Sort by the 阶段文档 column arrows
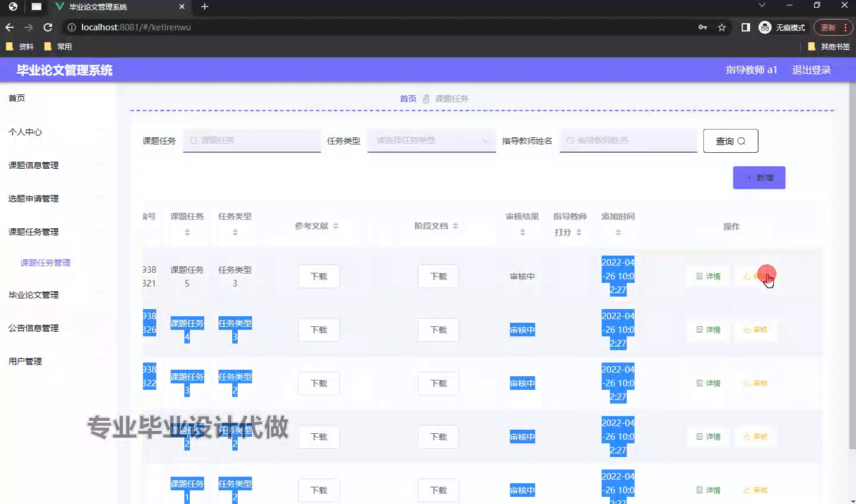This screenshot has width=856, height=504. point(455,226)
